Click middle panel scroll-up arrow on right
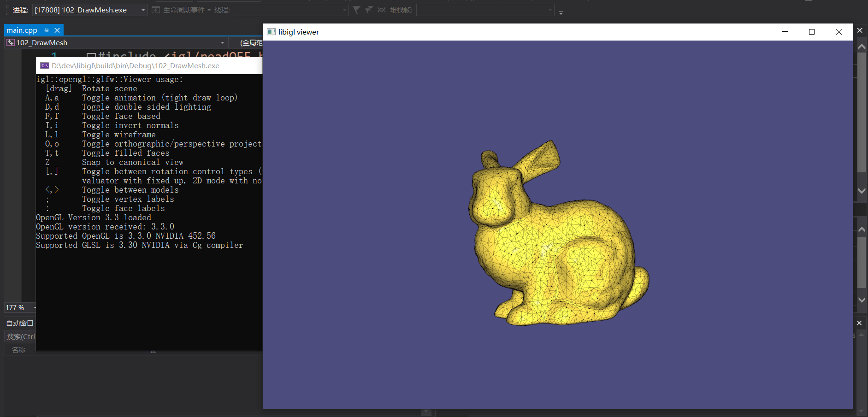 [x=862, y=229]
